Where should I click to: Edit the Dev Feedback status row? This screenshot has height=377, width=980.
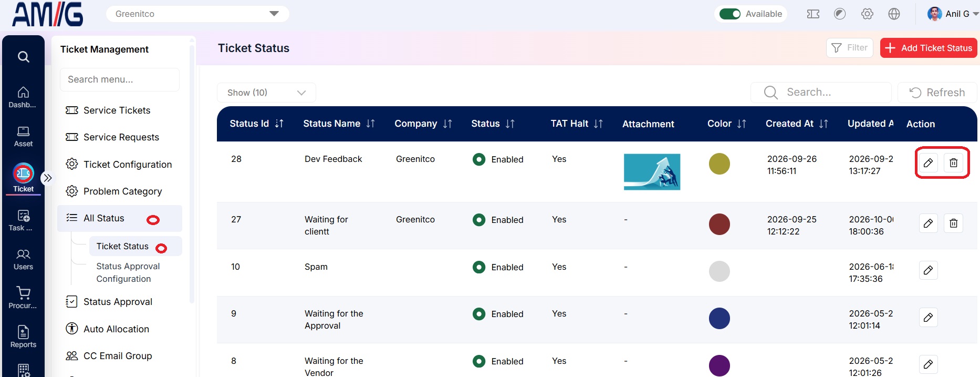[928, 163]
